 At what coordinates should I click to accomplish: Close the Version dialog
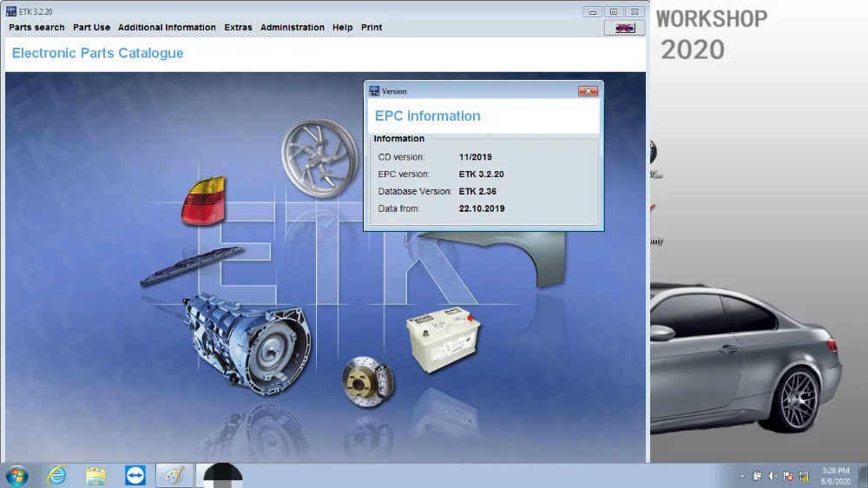(588, 91)
